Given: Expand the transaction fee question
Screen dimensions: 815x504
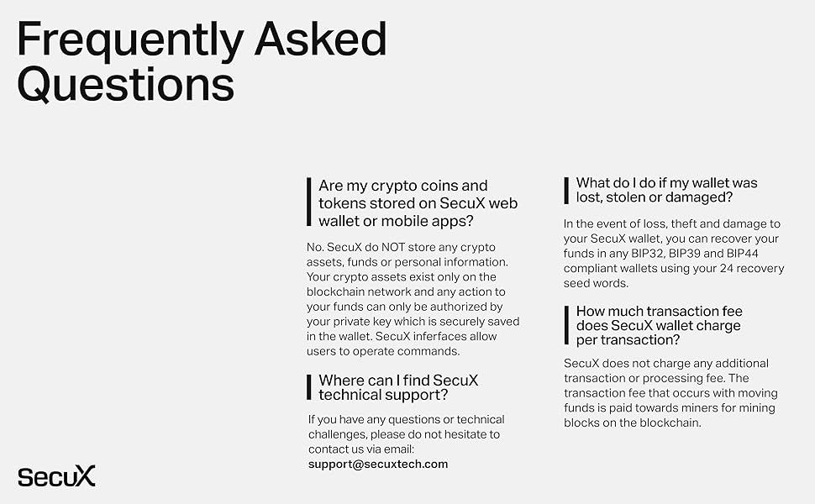Looking at the screenshot, I should pos(659,325).
